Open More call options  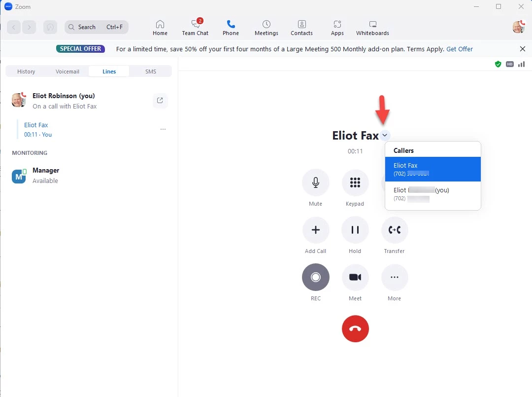pyautogui.click(x=394, y=277)
